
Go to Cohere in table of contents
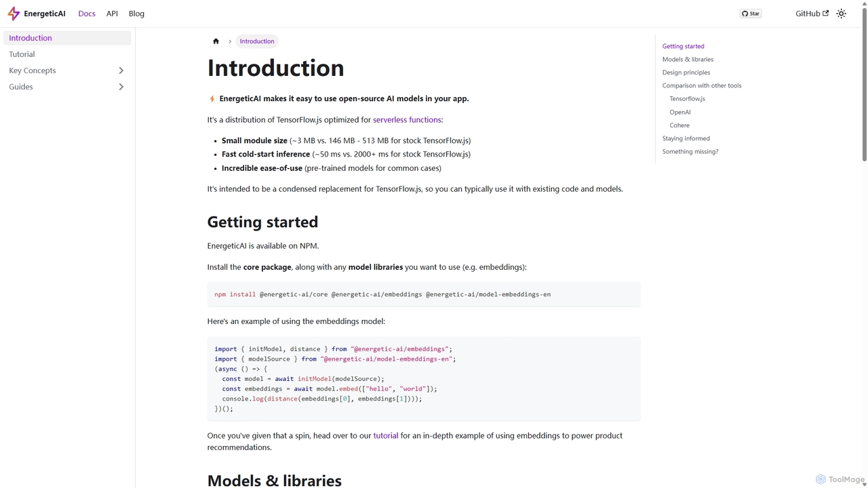pos(679,125)
